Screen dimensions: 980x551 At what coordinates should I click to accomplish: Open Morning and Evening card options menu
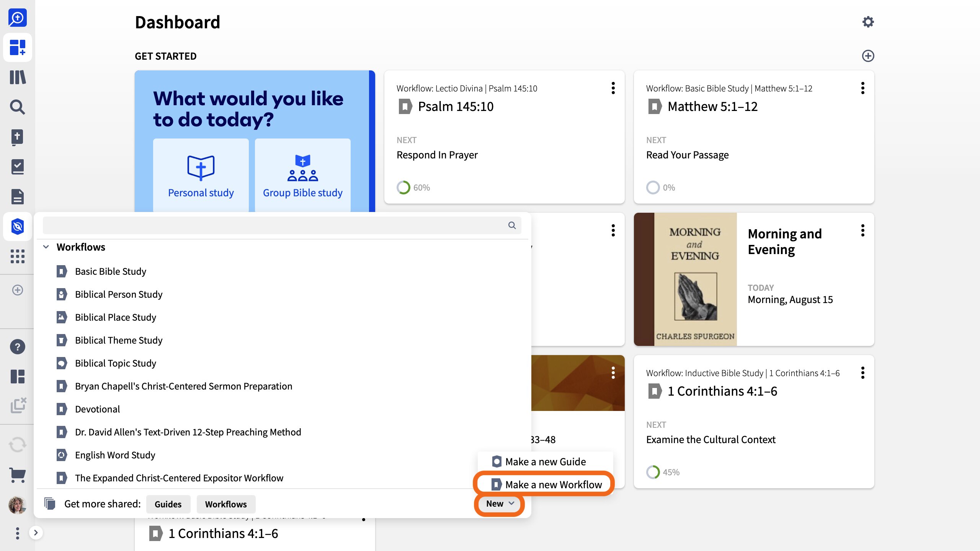tap(863, 230)
